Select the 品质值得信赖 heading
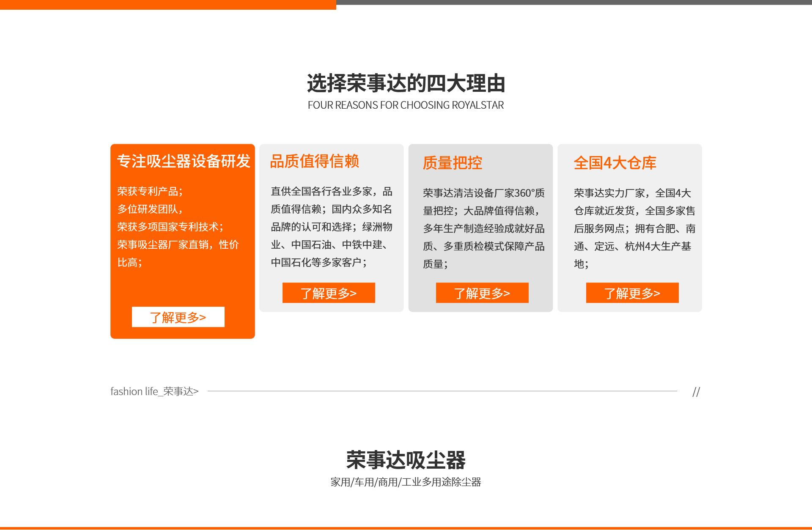The height and width of the screenshot is (530, 812). click(x=315, y=161)
